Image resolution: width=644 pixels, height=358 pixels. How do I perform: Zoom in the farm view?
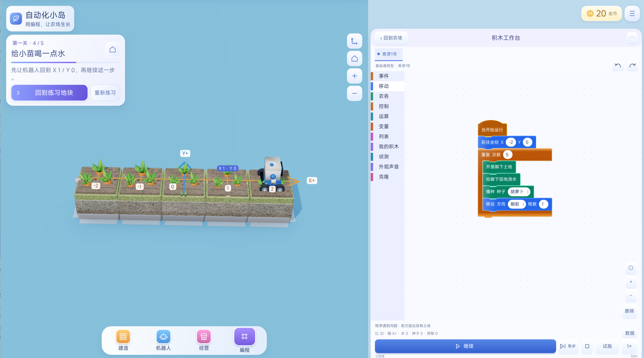click(354, 76)
